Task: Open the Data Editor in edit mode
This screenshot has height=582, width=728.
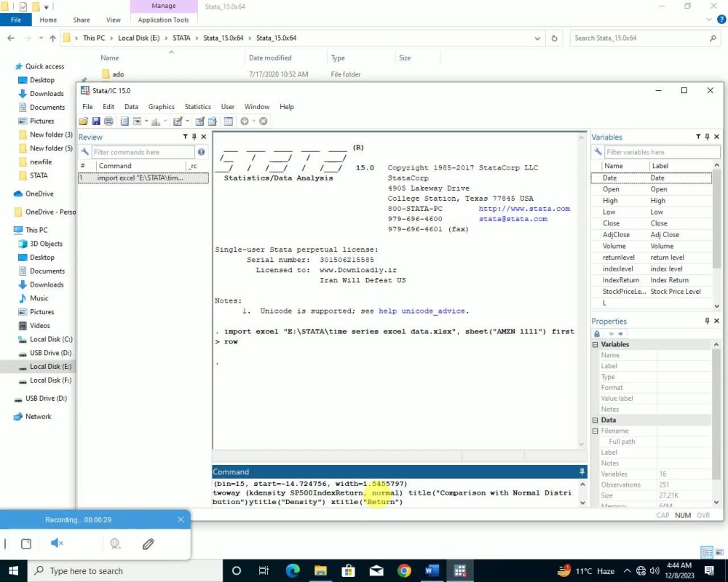Action: click(200, 121)
